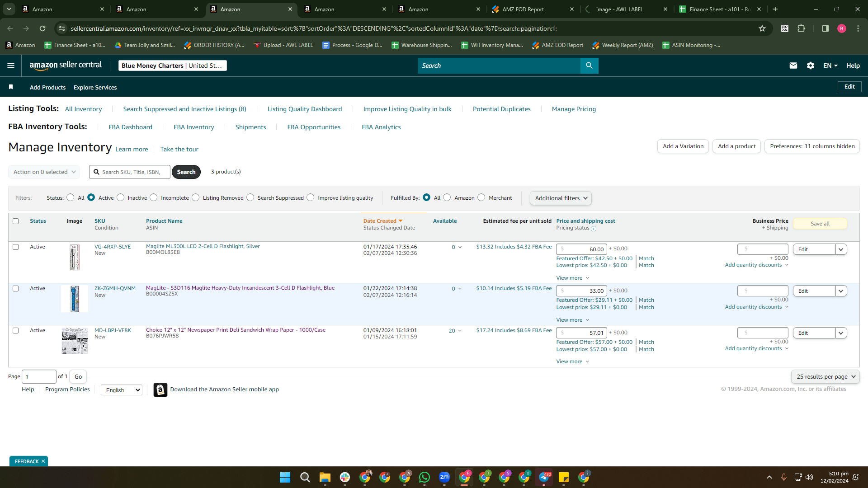Select the Inactive status radio button
The image size is (868, 488).
(x=121, y=197)
